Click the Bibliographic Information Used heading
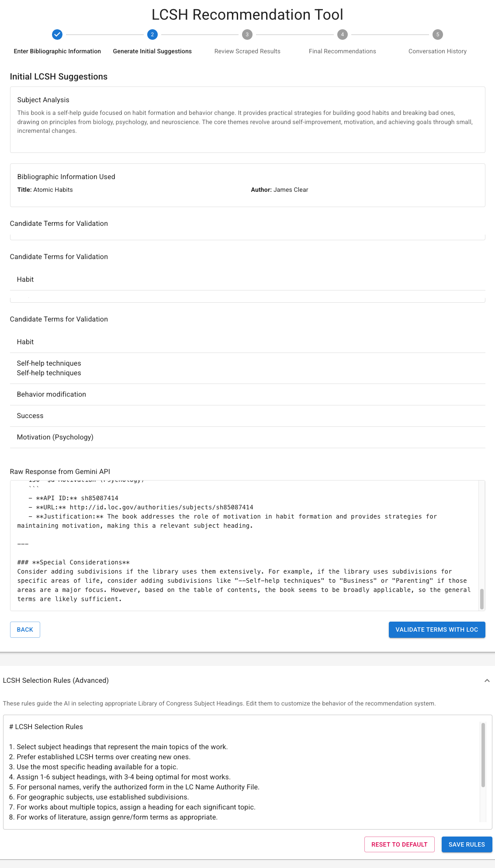 66,177
